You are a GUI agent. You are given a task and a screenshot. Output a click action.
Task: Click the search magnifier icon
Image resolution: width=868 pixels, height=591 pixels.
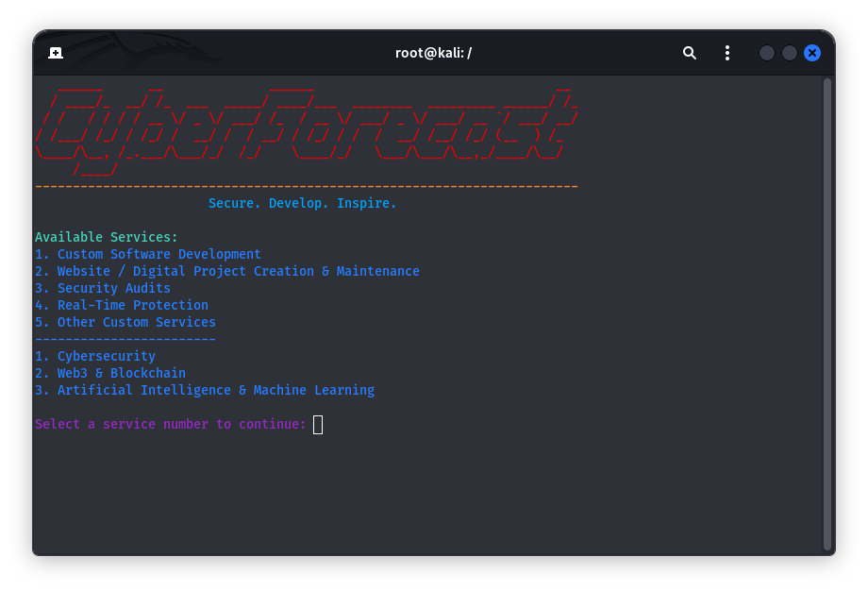coord(690,53)
